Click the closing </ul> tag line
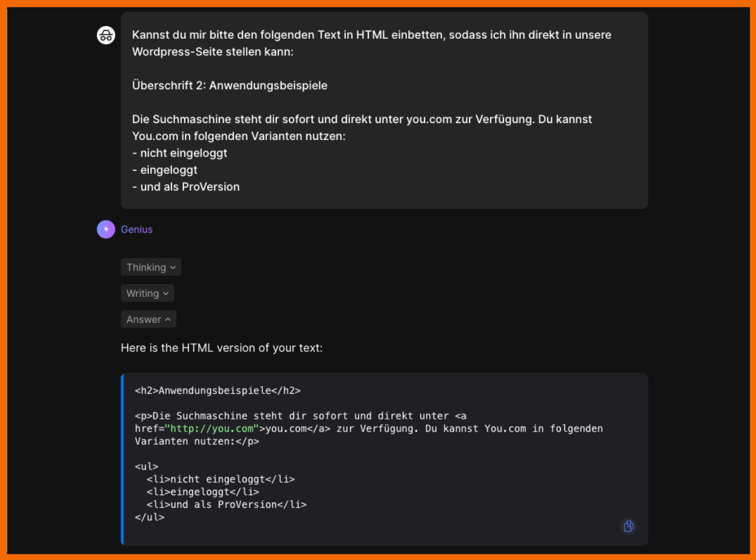The width and height of the screenshot is (756, 560). click(150, 517)
